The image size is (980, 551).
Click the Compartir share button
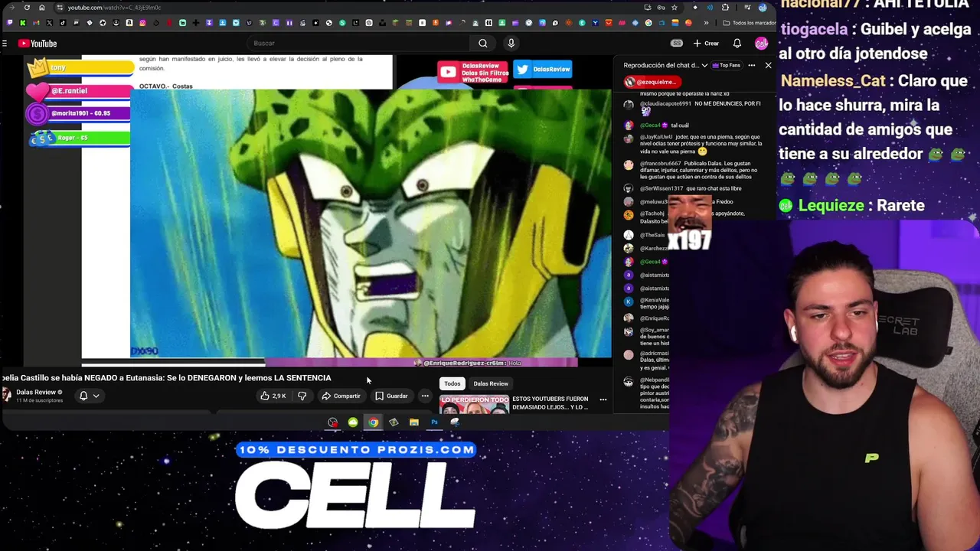coord(341,396)
